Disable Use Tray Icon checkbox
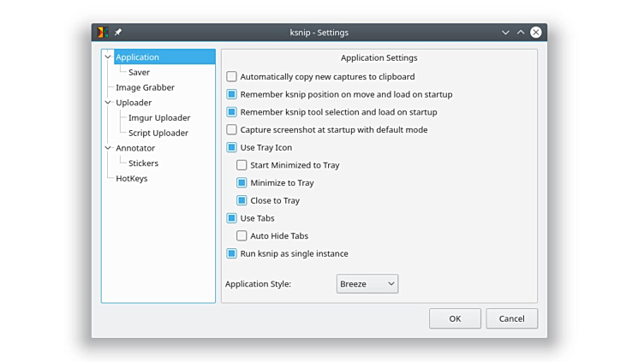The height and width of the screenshot is (362, 644). [232, 148]
